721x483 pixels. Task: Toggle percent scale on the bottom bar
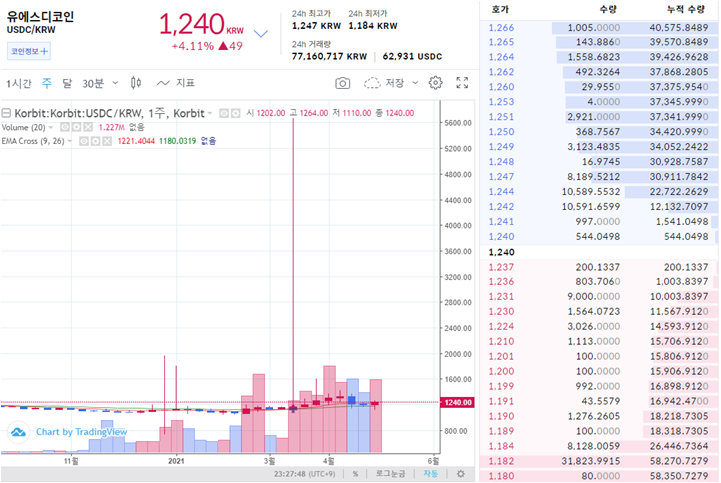355,473
